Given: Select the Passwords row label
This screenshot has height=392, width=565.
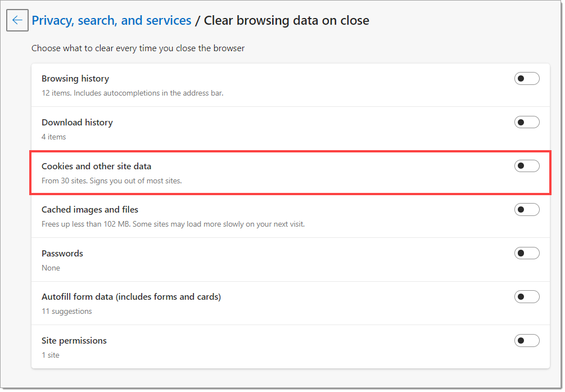Looking at the screenshot, I should pos(62,254).
